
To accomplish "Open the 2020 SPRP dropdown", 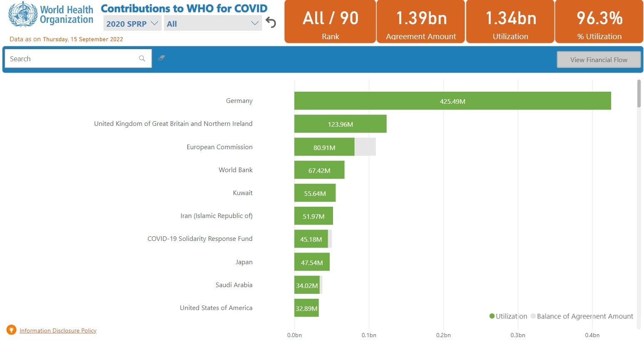I will tap(132, 24).
